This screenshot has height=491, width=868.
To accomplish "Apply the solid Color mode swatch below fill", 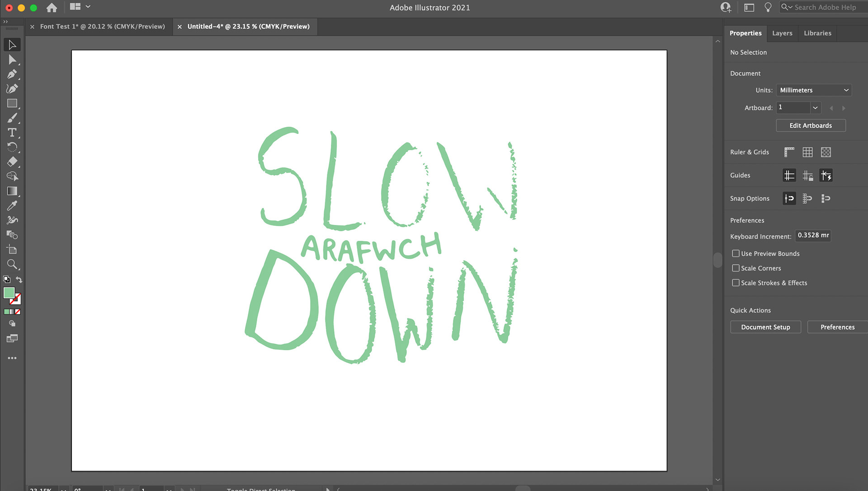I will tap(7, 312).
